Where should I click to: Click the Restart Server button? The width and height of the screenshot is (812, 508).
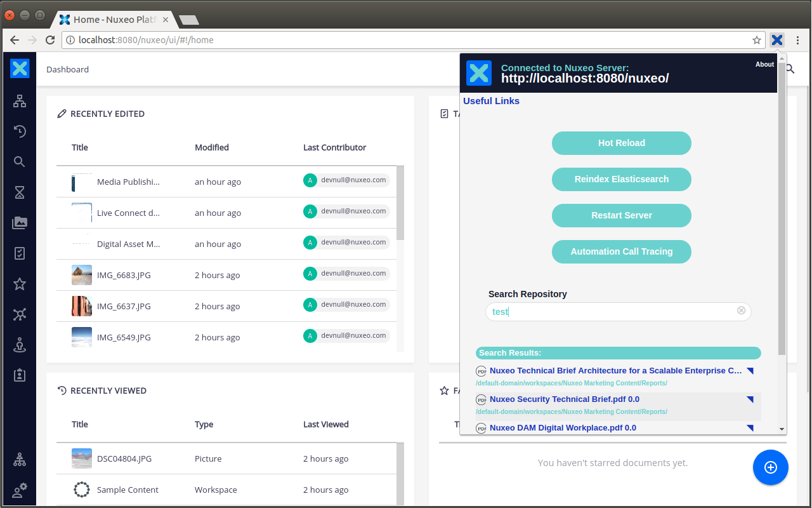pos(622,215)
